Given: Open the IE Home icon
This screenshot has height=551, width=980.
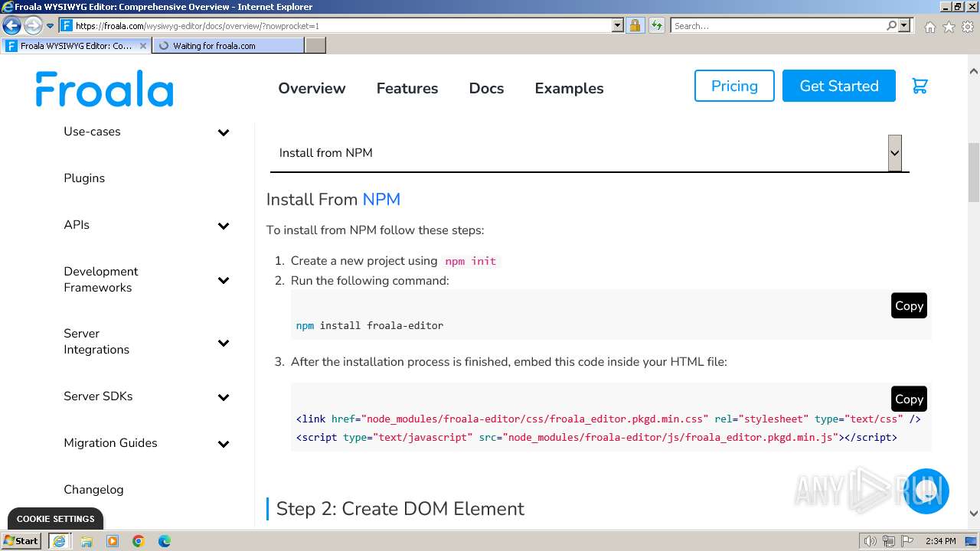Looking at the screenshot, I should click(x=929, y=27).
